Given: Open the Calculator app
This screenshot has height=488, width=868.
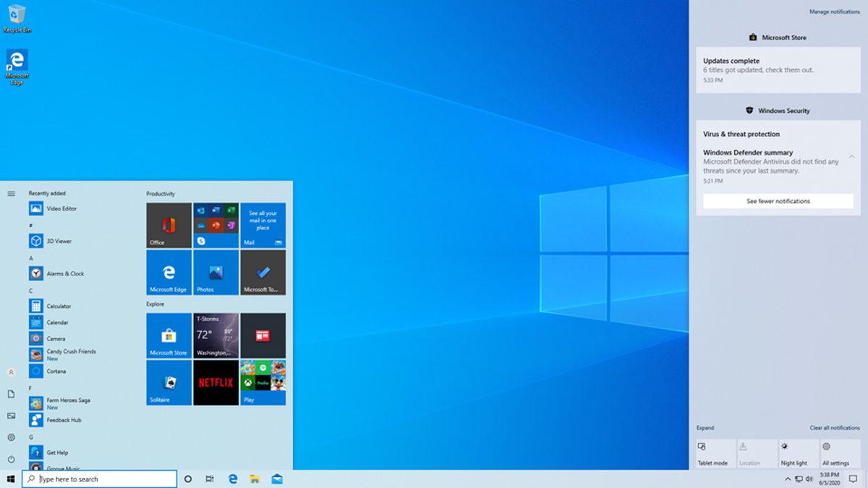Looking at the screenshot, I should coord(57,305).
